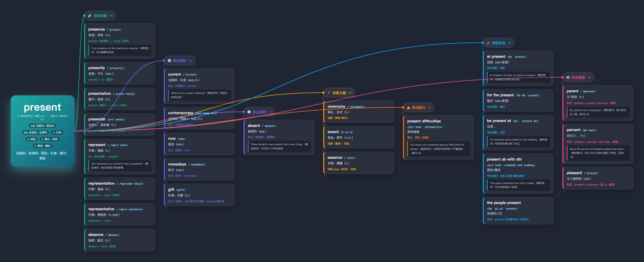Click the example "At present, we have no plans to expand"

(519, 77)
